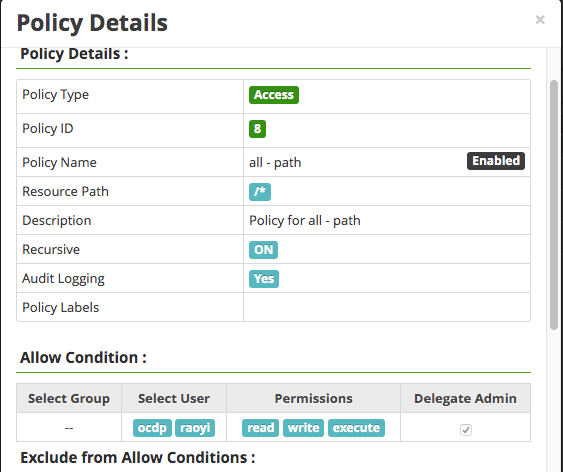Click the write permission tag
The width and height of the screenshot is (563, 472).
303,428
